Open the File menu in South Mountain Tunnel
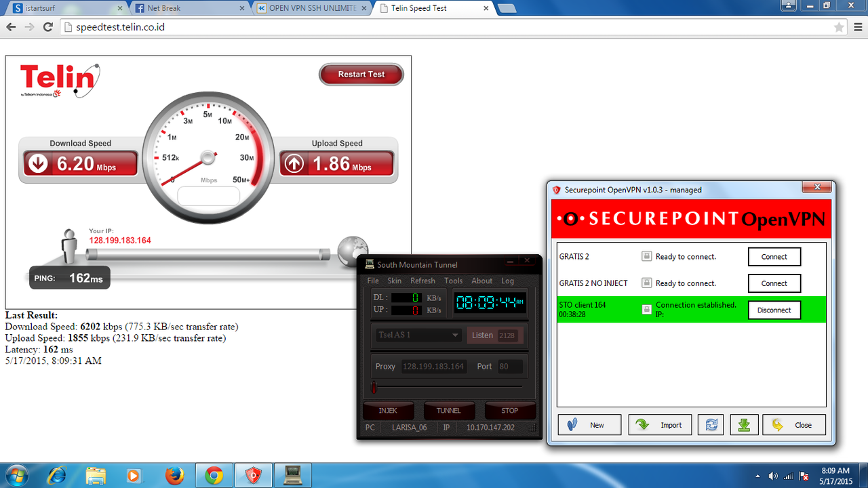The height and width of the screenshot is (488, 868). click(x=373, y=281)
